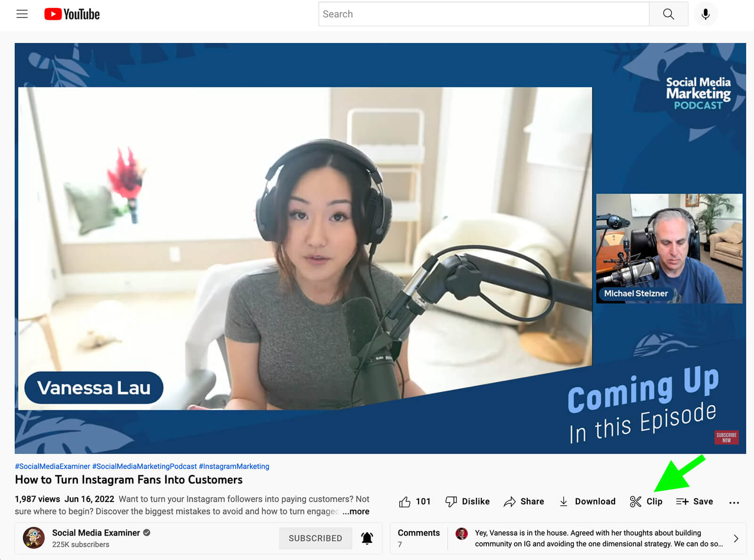The width and height of the screenshot is (754, 560).
Task: Expand description with ...more
Action: coord(356,511)
